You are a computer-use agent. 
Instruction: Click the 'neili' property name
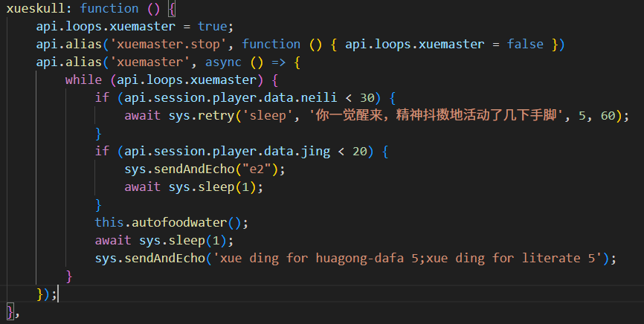point(319,98)
